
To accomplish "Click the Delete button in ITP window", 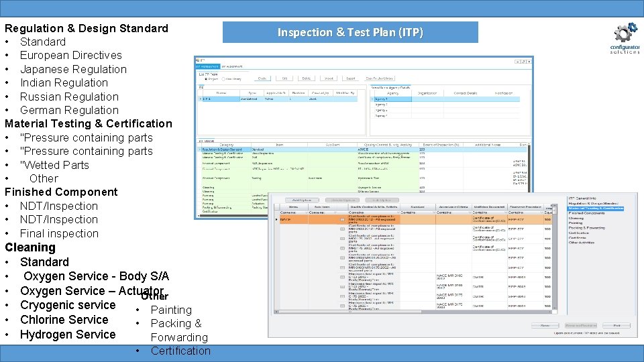I will [x=307, y=78].
